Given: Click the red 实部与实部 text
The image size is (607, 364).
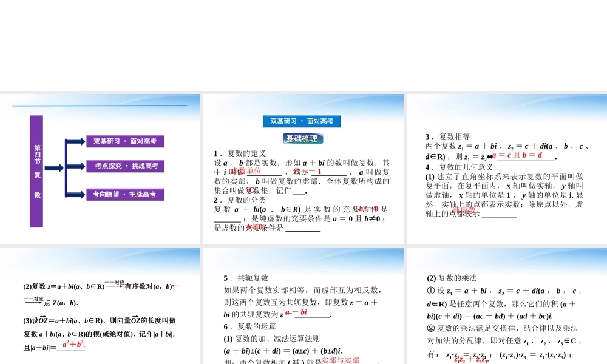Looking at the screenshot, I should [340, 360].
